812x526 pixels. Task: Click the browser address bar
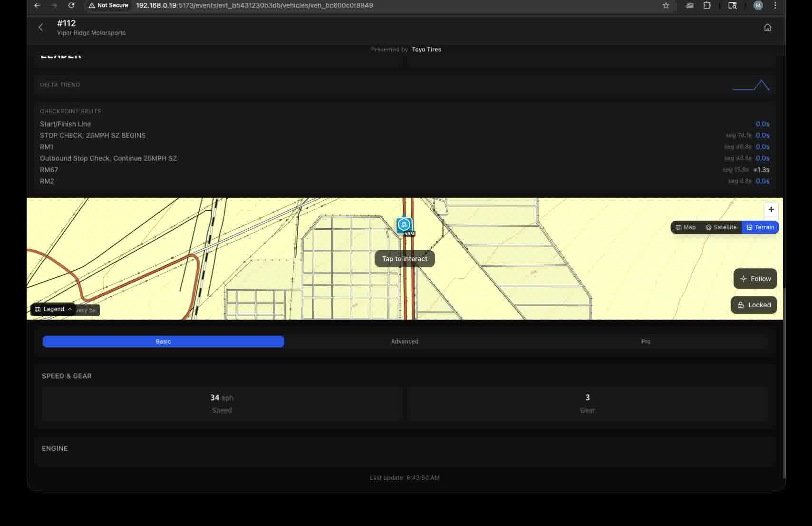(254, 5)
